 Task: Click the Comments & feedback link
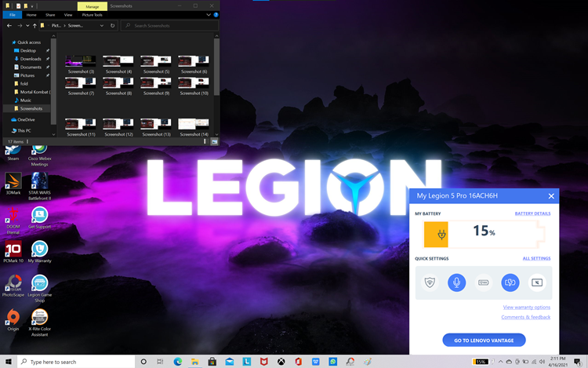526,317
